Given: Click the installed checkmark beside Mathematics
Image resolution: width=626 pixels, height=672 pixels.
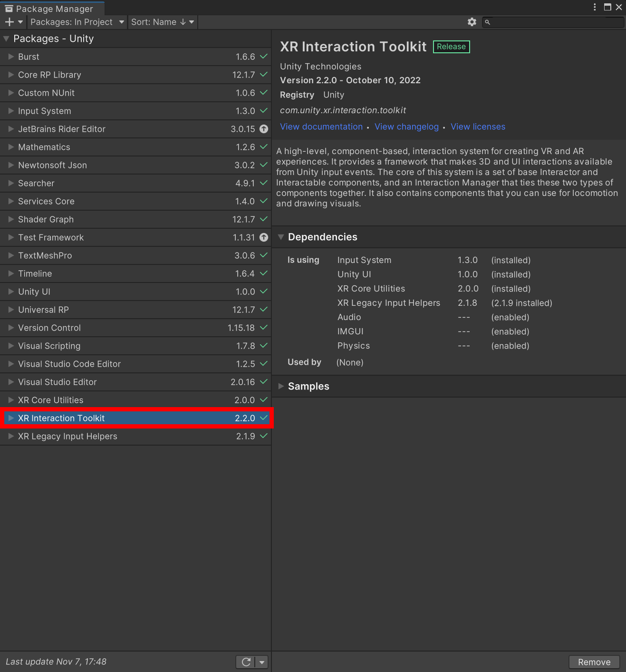Looking at the screenshot, I should (264, 147).
